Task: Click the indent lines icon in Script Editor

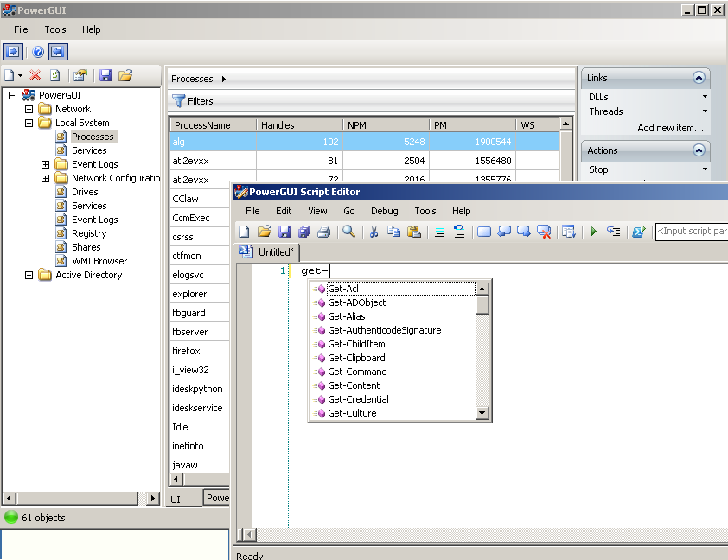Action: click(438, 231)
